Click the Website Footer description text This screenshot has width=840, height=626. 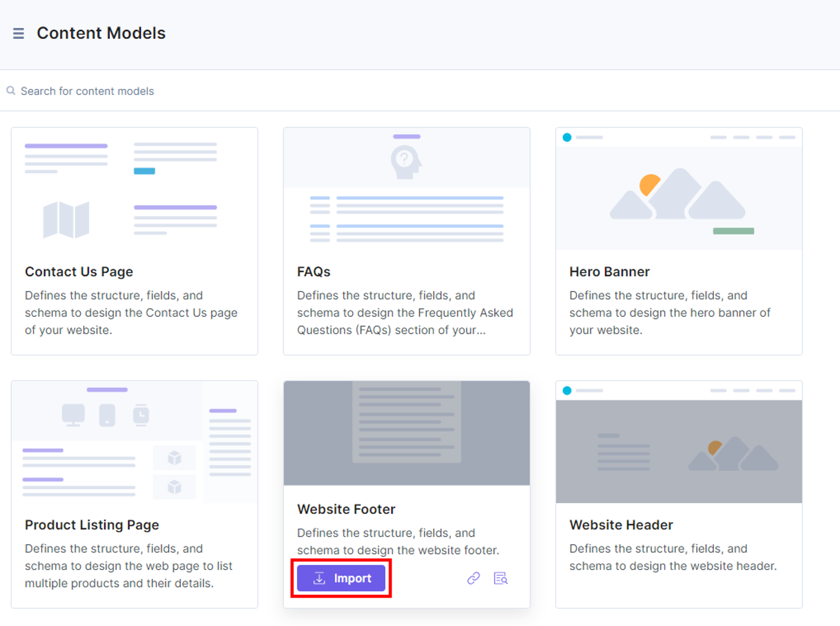click(398, 542)
